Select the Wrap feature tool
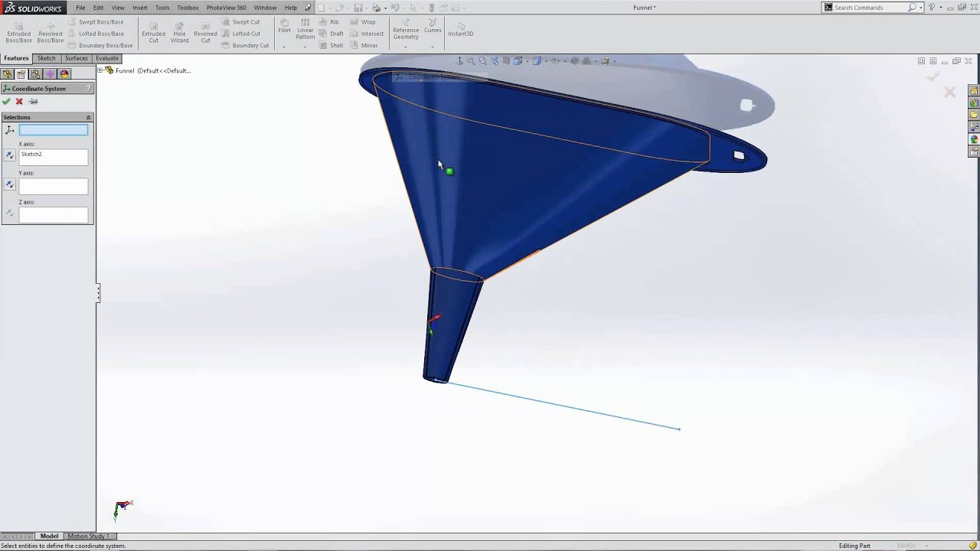The image size is (980, 551). (x=364, y=22)
